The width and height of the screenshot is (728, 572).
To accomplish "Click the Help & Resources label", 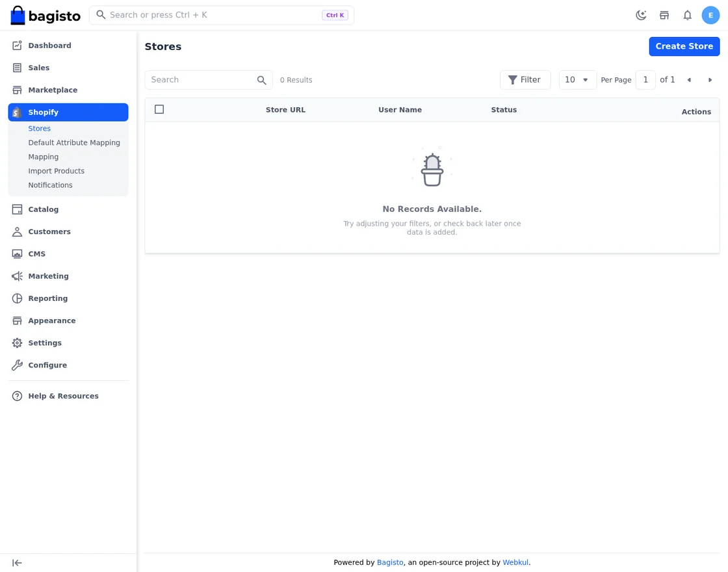I will 63,396.
